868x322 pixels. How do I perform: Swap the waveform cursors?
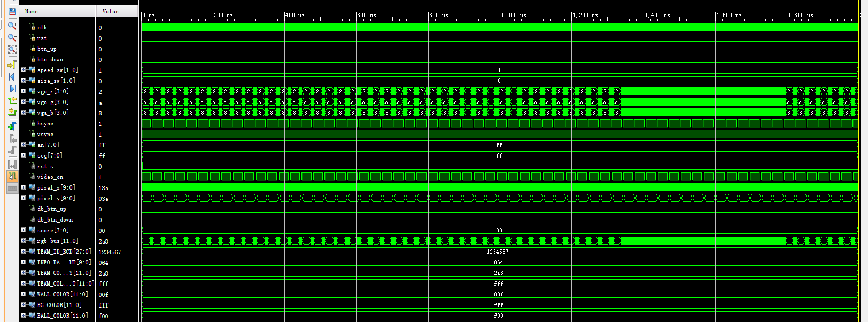click(12, 164)
